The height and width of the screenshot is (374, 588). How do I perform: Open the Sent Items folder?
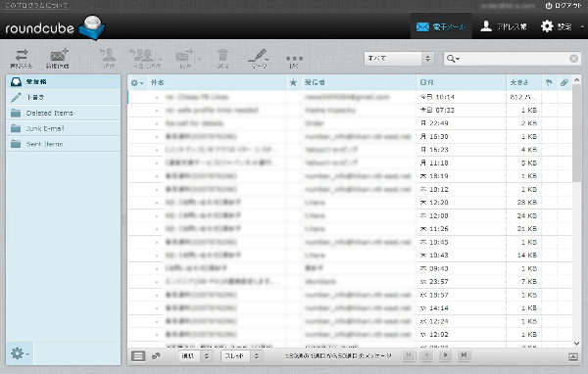pos(64,144)
